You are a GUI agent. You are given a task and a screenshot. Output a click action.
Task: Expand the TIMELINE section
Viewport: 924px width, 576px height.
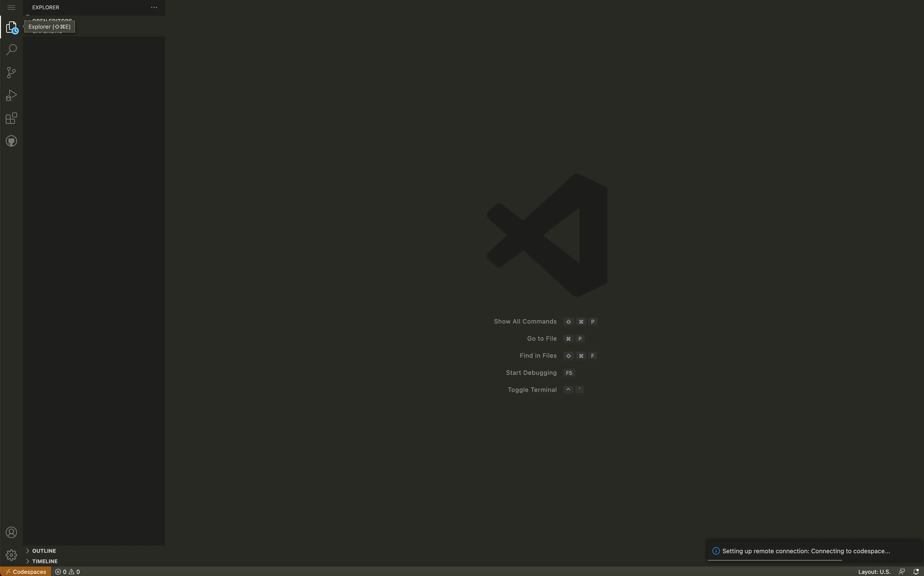(94, 561)
